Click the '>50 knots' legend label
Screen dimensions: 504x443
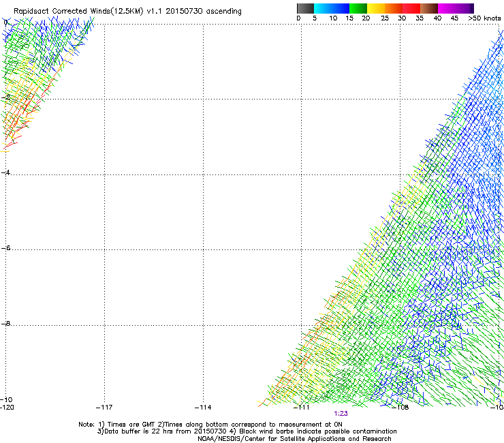tap(484, 18)
